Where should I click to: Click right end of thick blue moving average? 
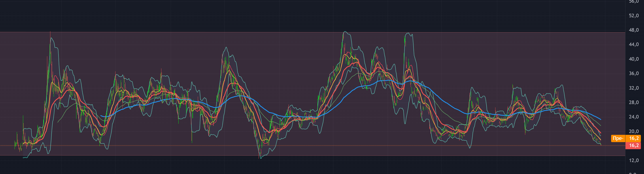601,119
